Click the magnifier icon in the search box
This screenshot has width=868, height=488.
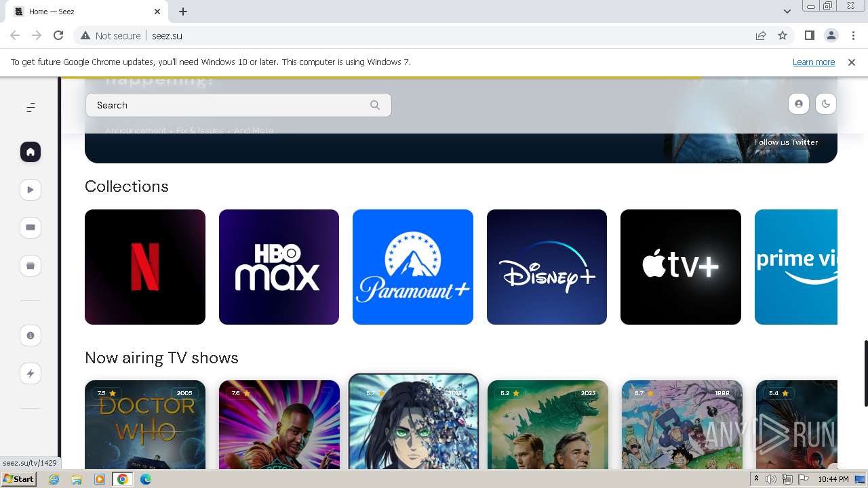pos(375,105)
